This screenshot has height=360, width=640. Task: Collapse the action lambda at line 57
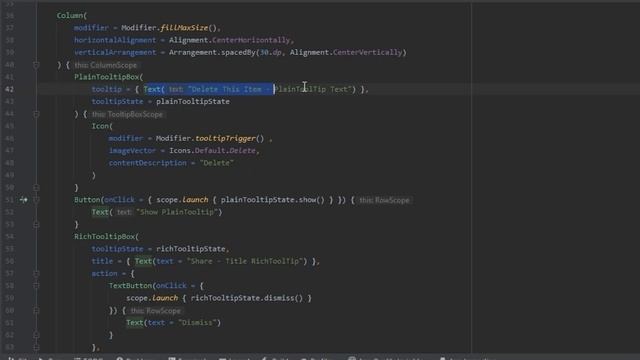[x=36, y=273]
